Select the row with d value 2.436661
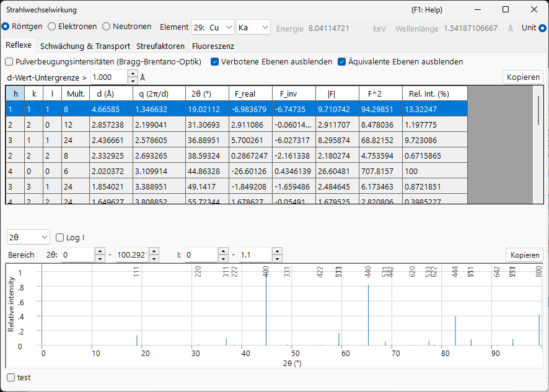Viewport: 549px width, 392px height. click(237, 140)
